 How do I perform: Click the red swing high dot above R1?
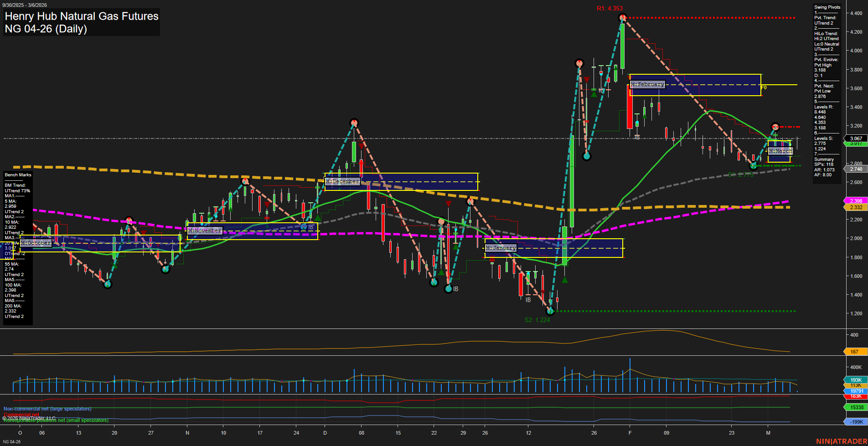click(622, 17)
